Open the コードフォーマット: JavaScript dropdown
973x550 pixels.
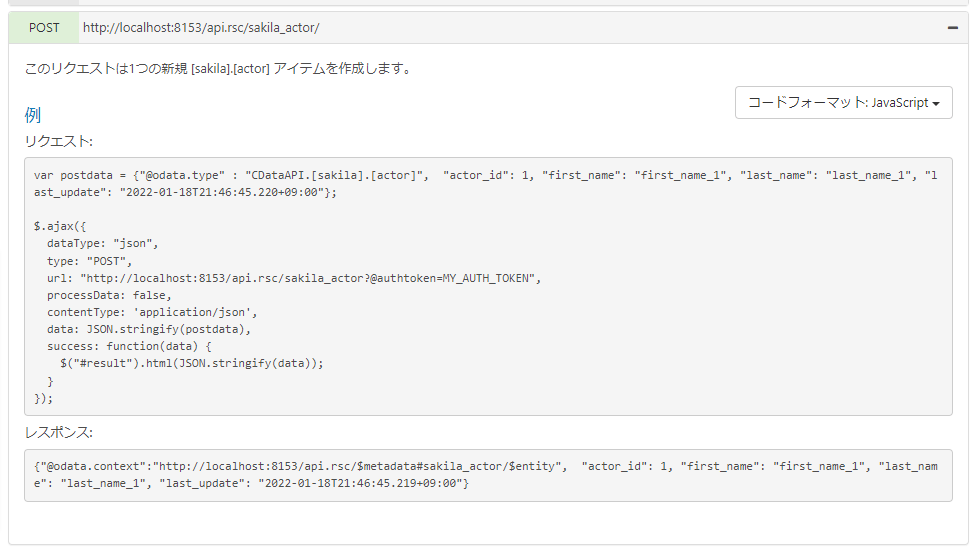tap(843, 103)
